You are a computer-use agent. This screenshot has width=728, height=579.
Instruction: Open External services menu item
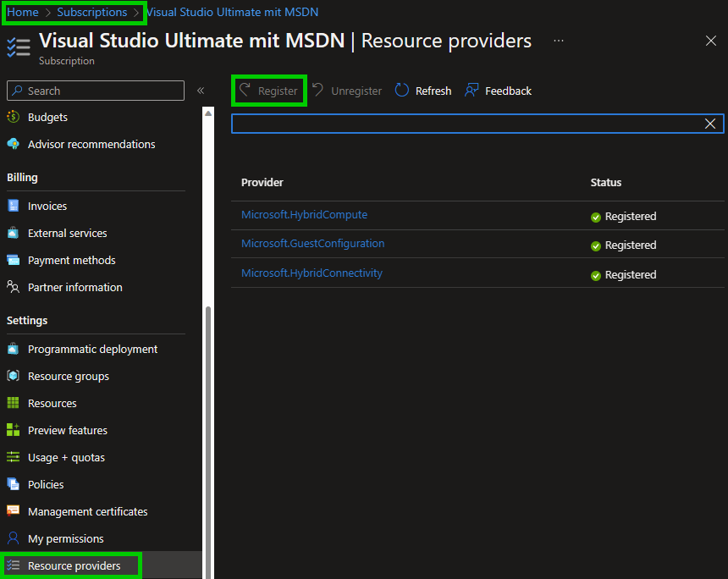(68, 233)
